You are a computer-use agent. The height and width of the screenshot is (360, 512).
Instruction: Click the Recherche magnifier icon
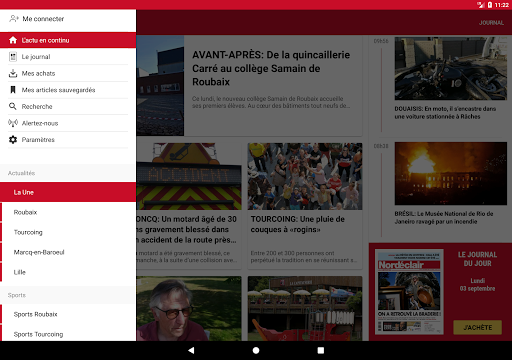[13, 106]
